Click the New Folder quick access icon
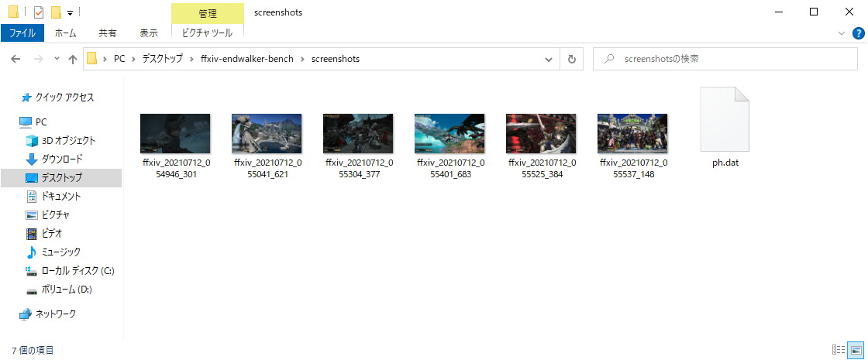The height and width of the screenshot is (360, 868). coord(56,12)
